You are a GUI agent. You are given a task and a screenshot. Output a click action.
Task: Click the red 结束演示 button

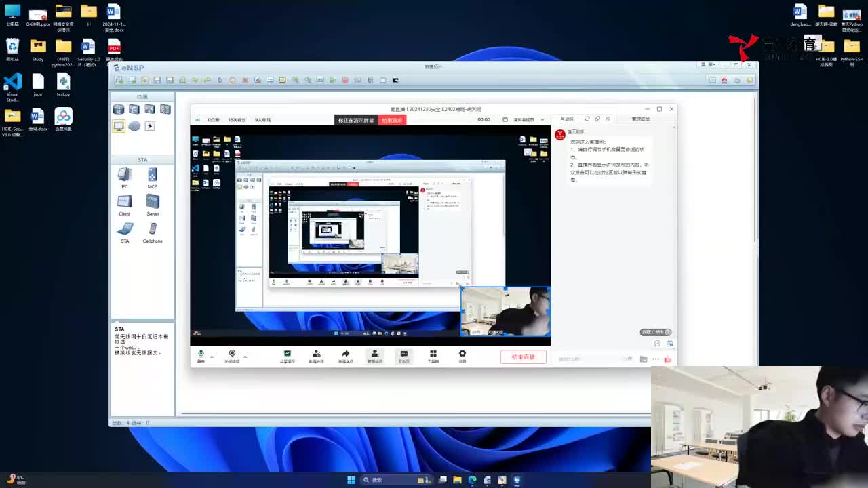392,120
